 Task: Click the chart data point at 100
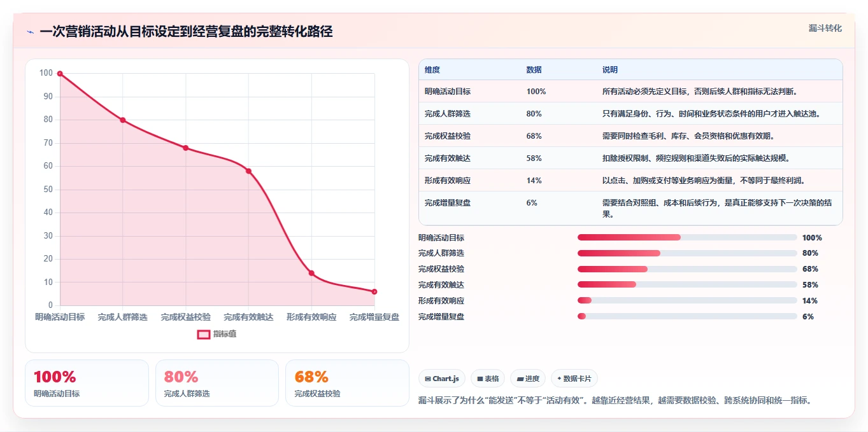pos(60,74)
